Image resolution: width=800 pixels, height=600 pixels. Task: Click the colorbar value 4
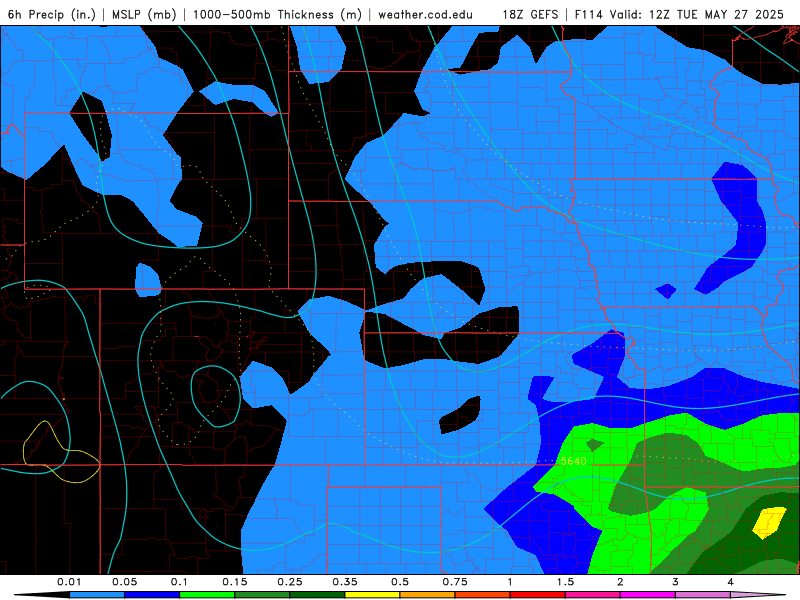click(731, 582)
